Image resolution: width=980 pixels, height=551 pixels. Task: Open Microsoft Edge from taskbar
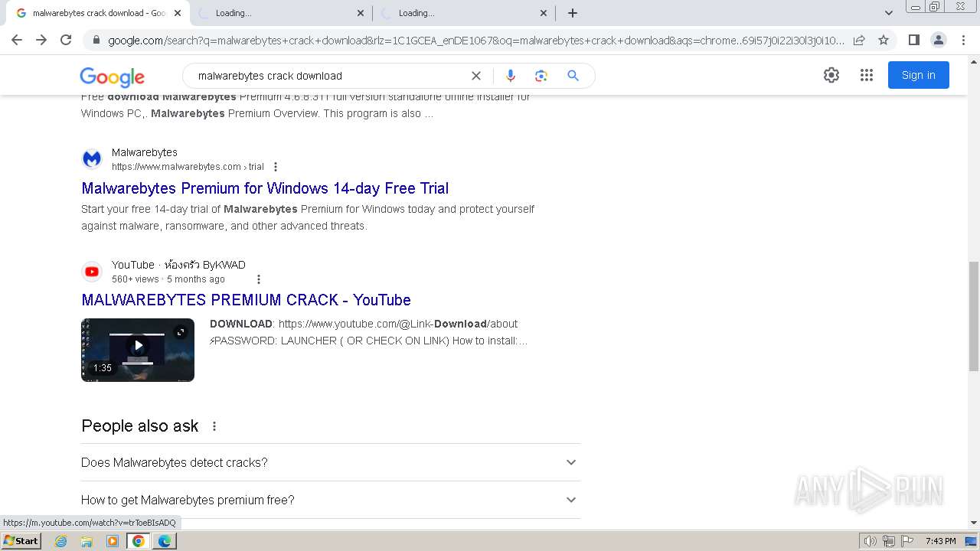(165, 541)
